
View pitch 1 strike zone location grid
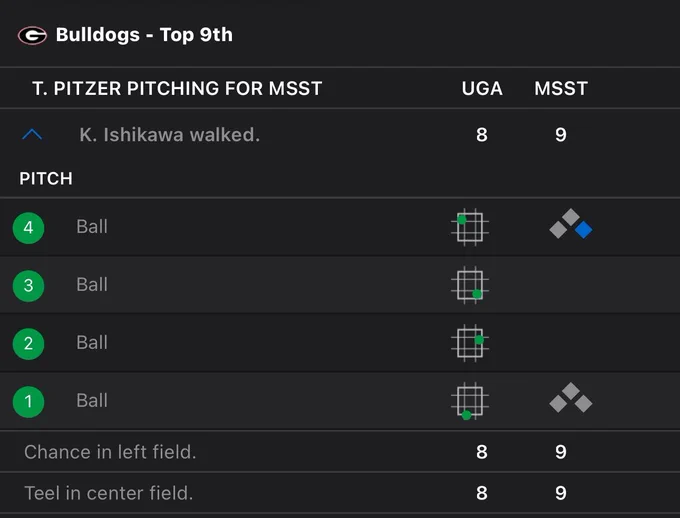tap(470, 401)
